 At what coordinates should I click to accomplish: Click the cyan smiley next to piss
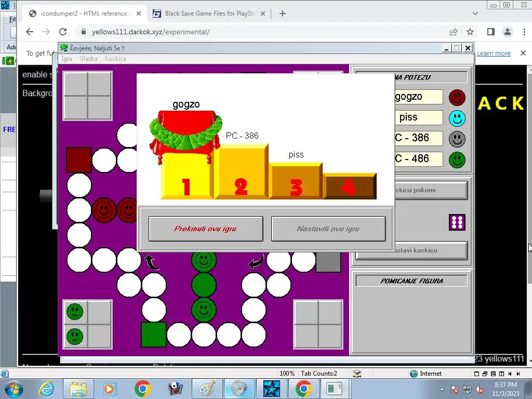[x=457, y=118]
